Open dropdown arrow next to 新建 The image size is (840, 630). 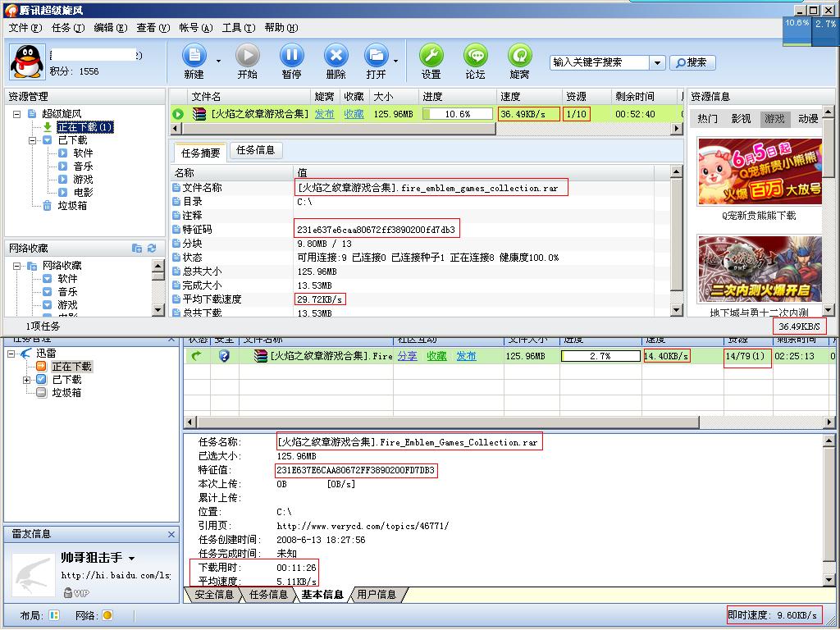(218, 61)
